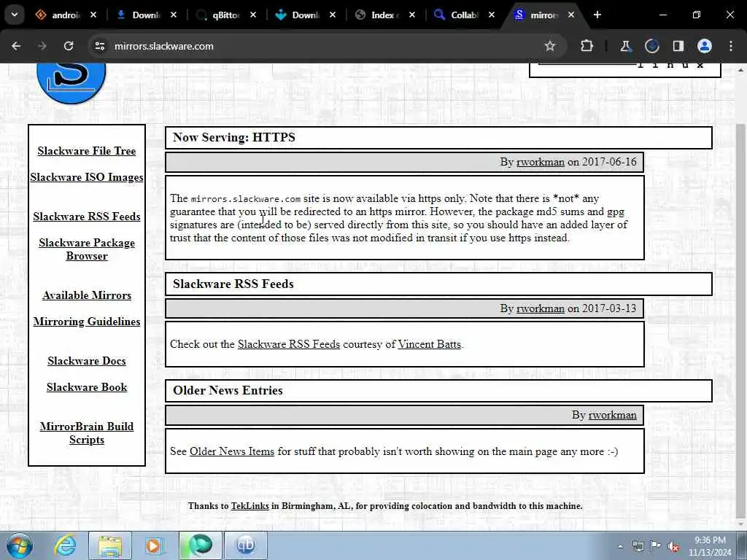747x560 pixels.
Task: Open Chrome Labs flask icon
Action: pyautogui.click(x=625, y=46)
